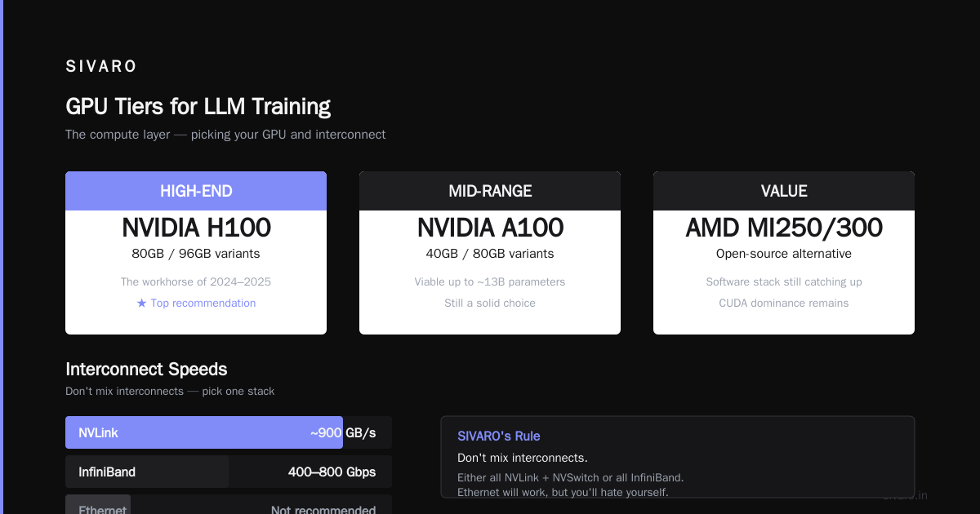
Task: Click Don't mix interconnects. rule text
Action: coord(523,458)
